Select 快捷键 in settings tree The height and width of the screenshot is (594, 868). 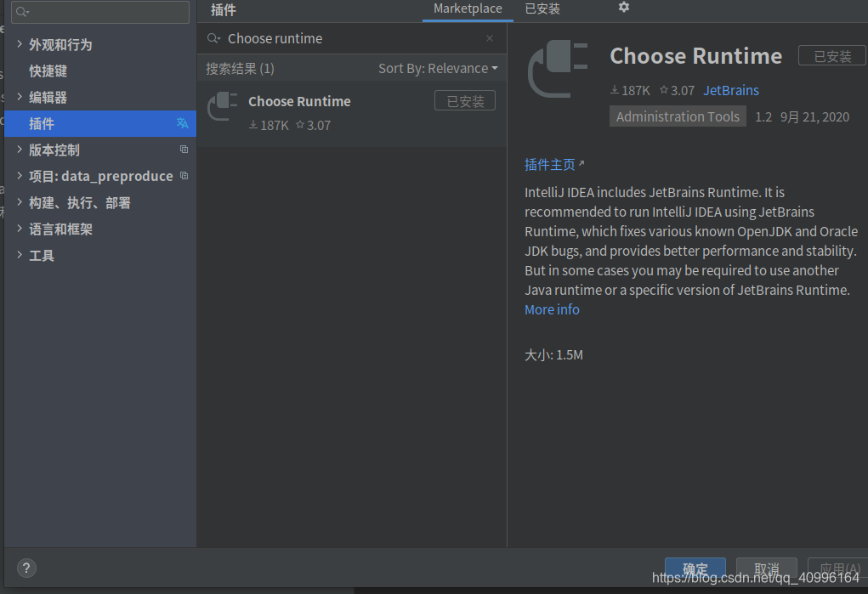(x=48, y=71)
